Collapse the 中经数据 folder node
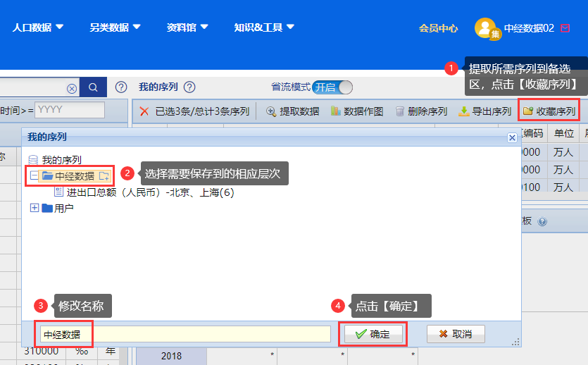The image size is (588, 365). click(35, 175)
